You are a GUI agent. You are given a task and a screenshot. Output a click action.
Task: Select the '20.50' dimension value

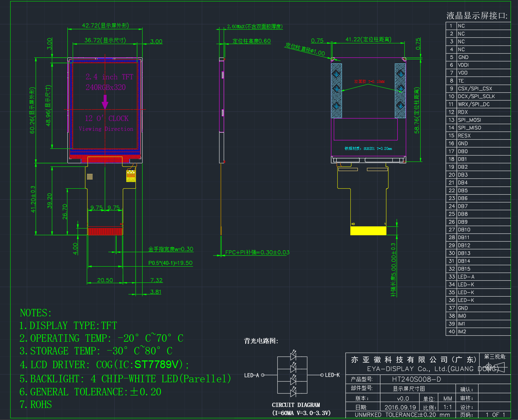click(105, 280)
